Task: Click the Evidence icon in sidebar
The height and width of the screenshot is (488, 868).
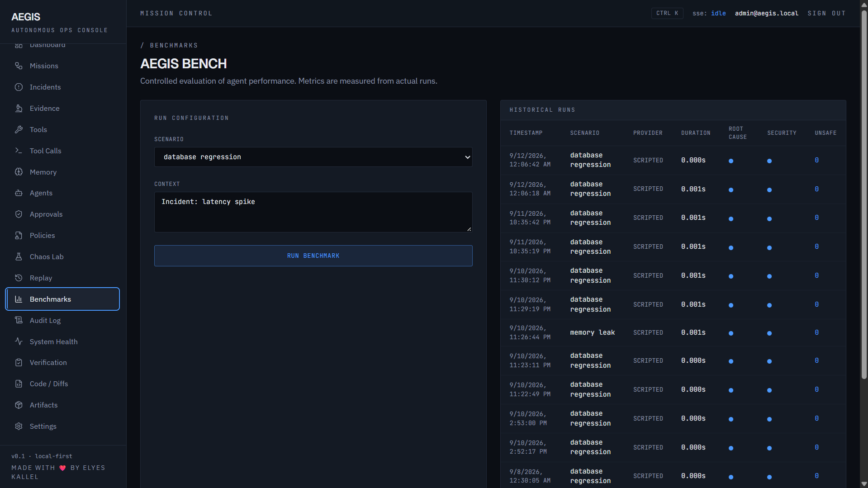Action: pyautogui.click(x=19, y=109)
